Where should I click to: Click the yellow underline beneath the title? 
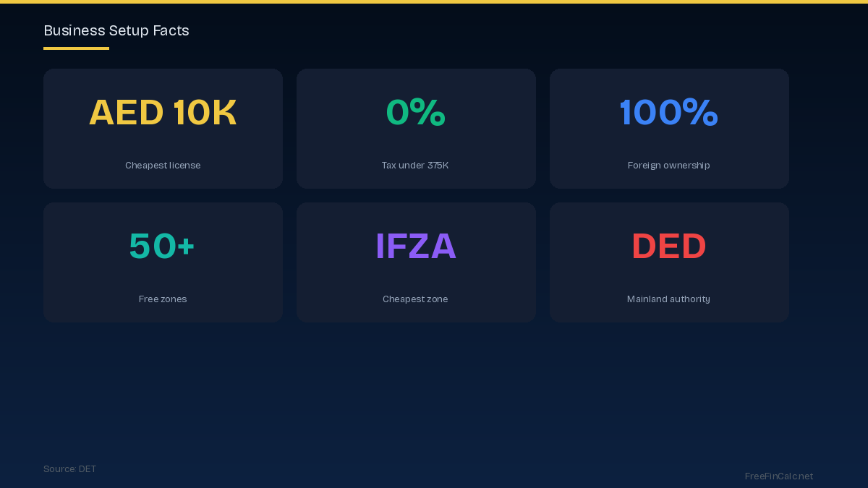coord(76,48)
